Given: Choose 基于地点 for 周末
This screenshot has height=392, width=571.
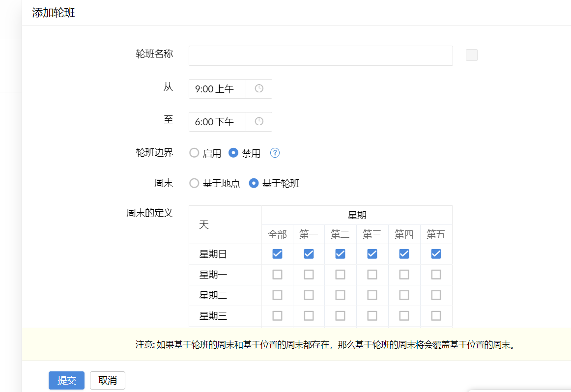Looking at the screenshot, I should tap(195, 183).
